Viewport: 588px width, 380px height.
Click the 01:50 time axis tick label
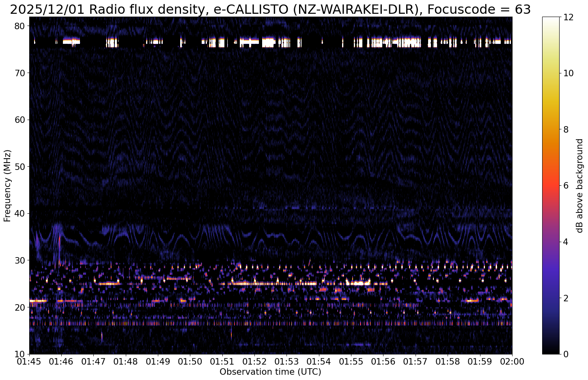(x=190, y=361)
